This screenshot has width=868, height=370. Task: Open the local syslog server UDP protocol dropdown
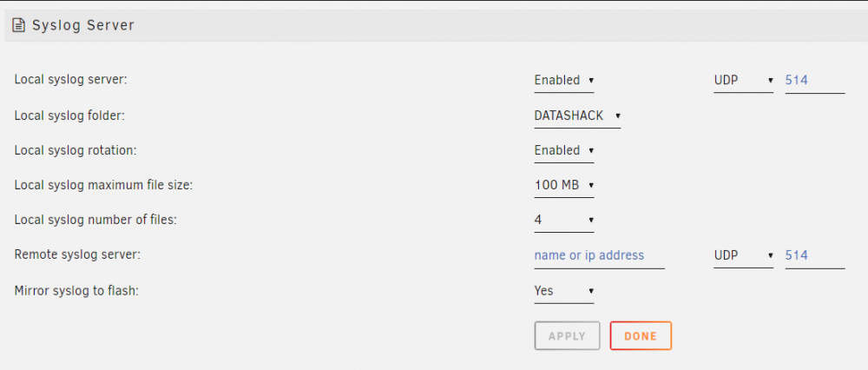pyautogui.click(x=743, y=80)
